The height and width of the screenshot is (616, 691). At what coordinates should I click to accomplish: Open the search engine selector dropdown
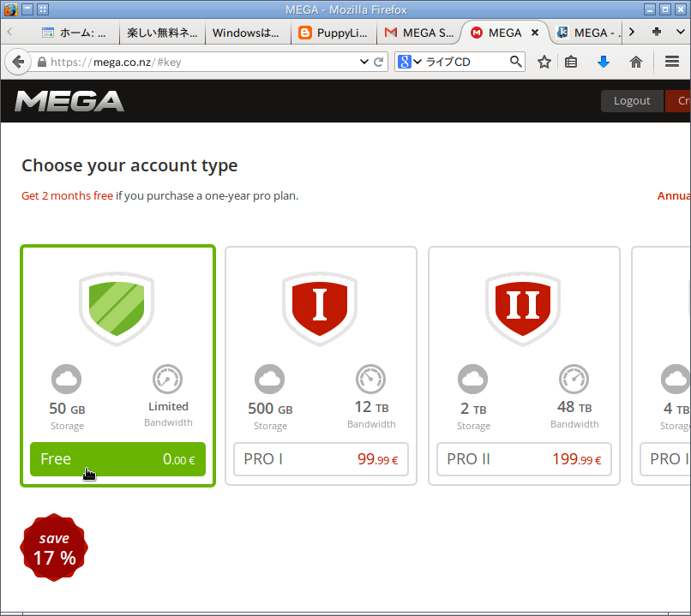point(410,62)
